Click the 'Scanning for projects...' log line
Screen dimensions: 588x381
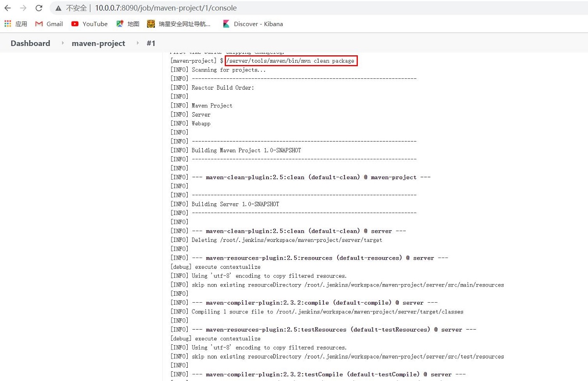(x=218, y=70)
